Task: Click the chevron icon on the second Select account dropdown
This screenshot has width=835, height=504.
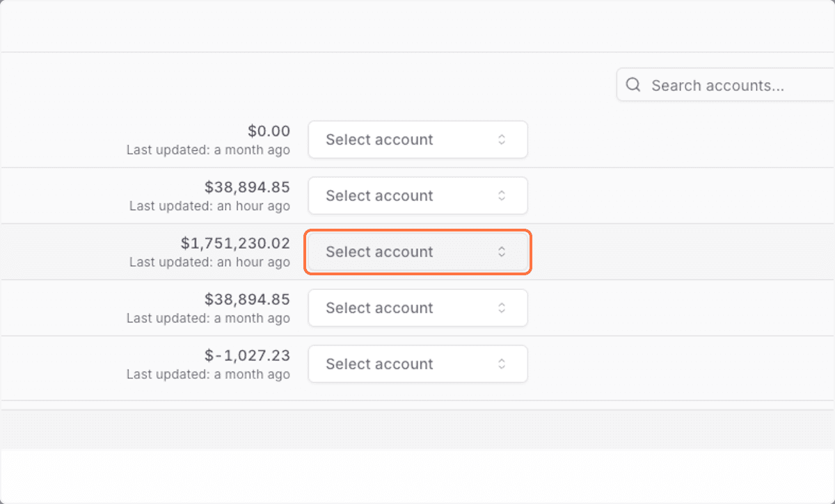Action: (501, 195)
